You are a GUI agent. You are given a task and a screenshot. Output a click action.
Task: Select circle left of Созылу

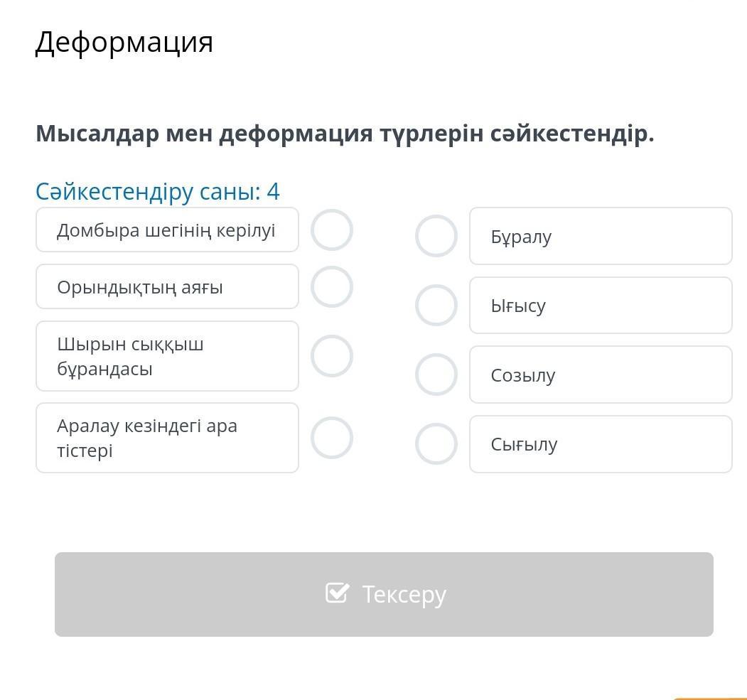click(436, 375)
